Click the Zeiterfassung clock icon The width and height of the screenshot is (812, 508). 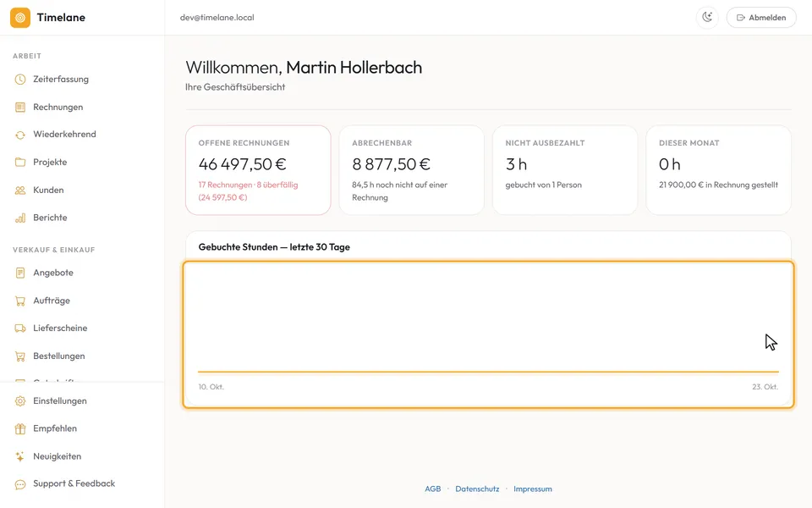tap(20, 80)
